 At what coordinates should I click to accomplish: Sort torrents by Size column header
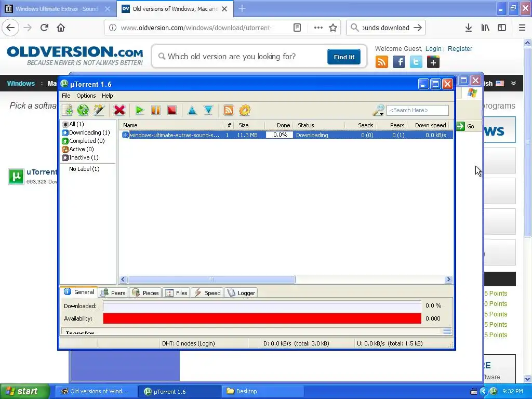(250, 125)
